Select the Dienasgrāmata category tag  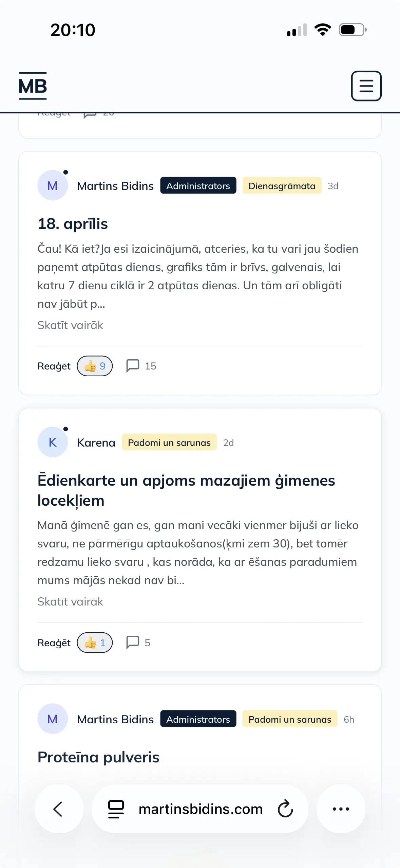click(282, 186)
